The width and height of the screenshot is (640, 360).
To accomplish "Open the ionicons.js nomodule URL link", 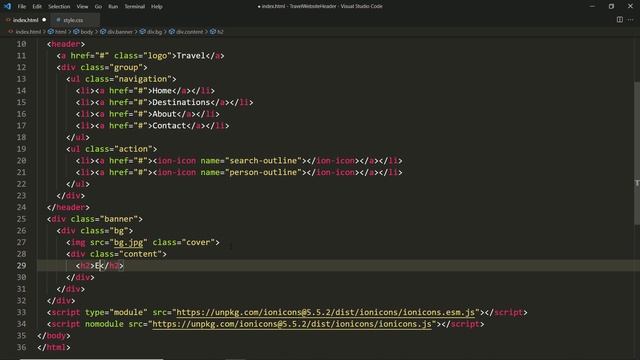I will coord(292,324).
